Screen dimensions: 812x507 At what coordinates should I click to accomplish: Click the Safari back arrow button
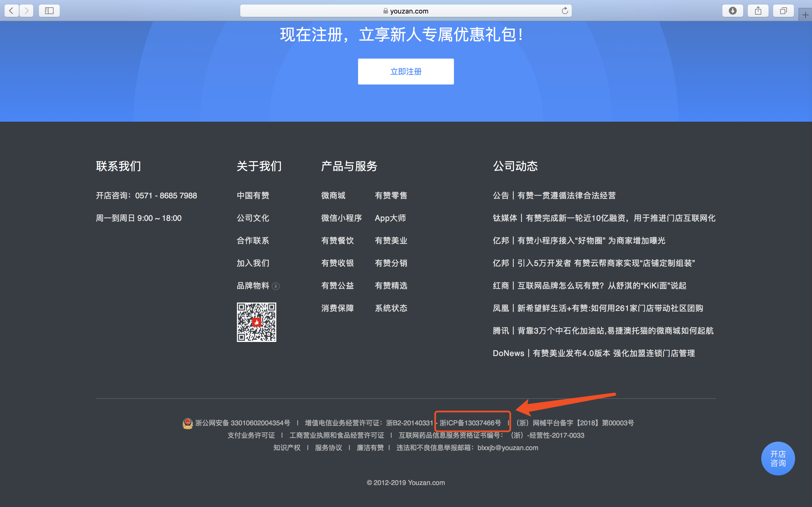pos(11,11)
